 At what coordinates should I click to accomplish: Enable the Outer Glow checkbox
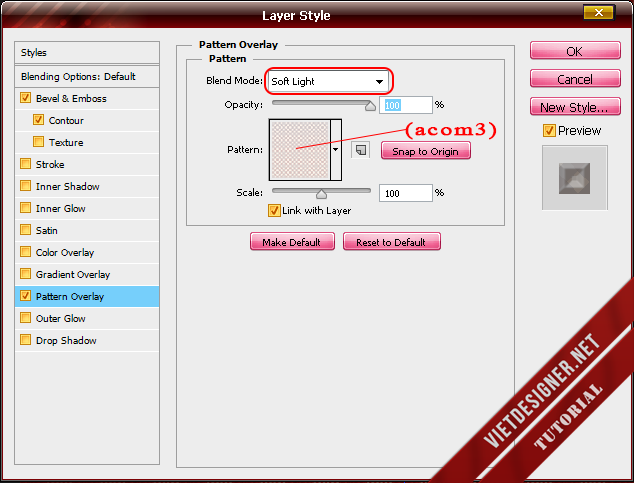click(25, 318)
